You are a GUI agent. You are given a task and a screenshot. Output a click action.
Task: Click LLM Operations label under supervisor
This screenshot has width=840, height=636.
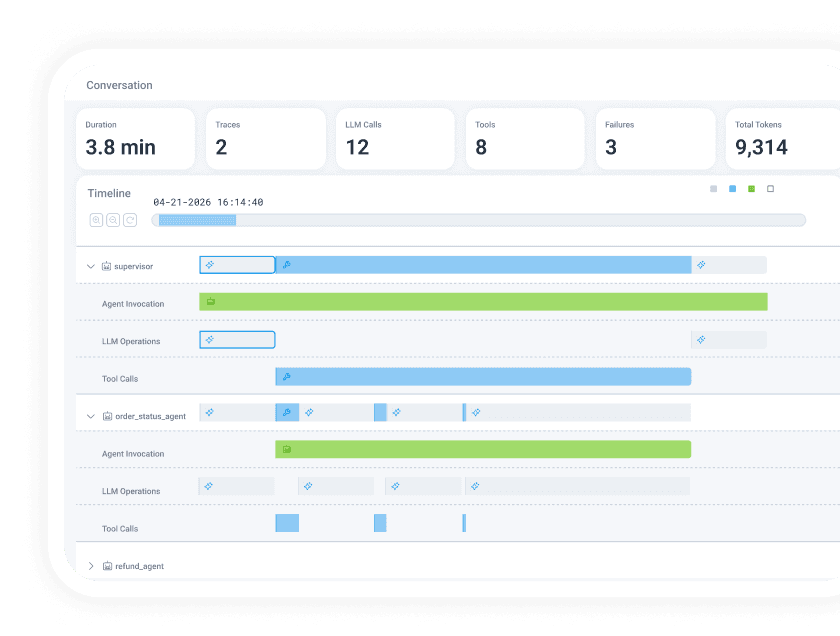click(x=131, y=341)
